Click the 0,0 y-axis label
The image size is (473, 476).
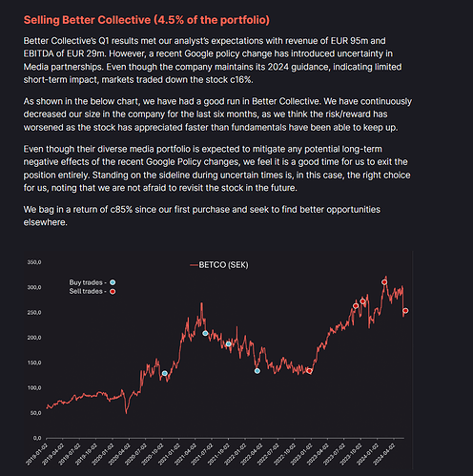37,438
